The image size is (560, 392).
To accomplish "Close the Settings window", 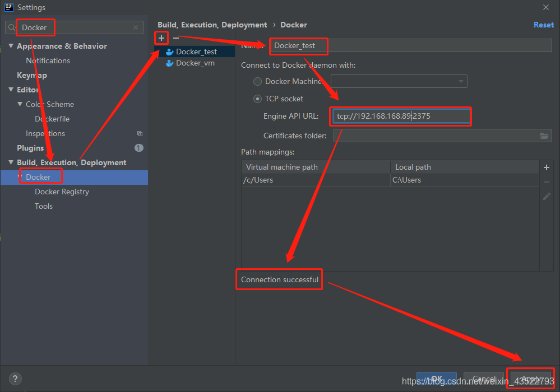I will point(546,7).
